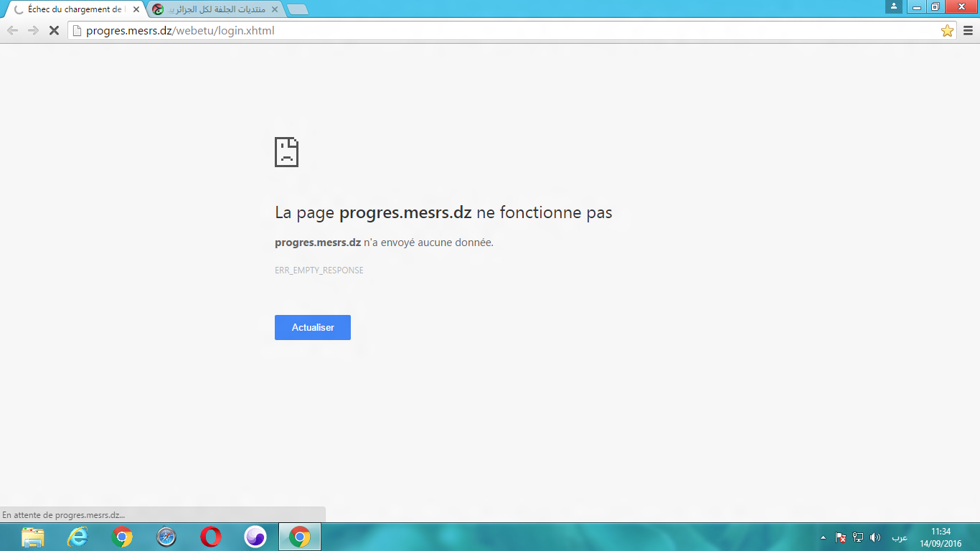Image resolution: width=980 pixels, height=551 pixels.
Task: Launch Opera from the taskbar
Action: pyautogui.click(x=211, y=537)
